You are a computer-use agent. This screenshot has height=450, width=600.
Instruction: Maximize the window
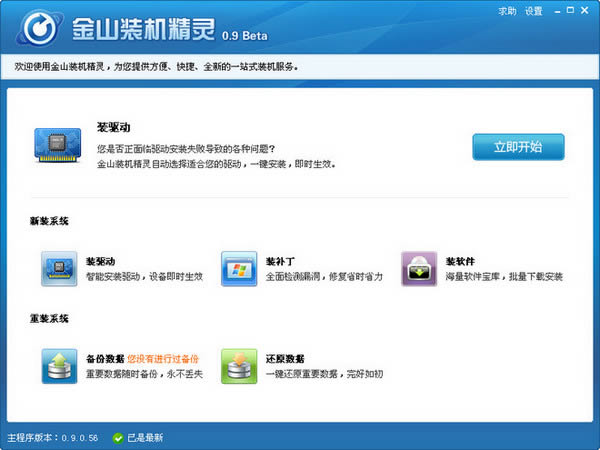tap(570, 10)
